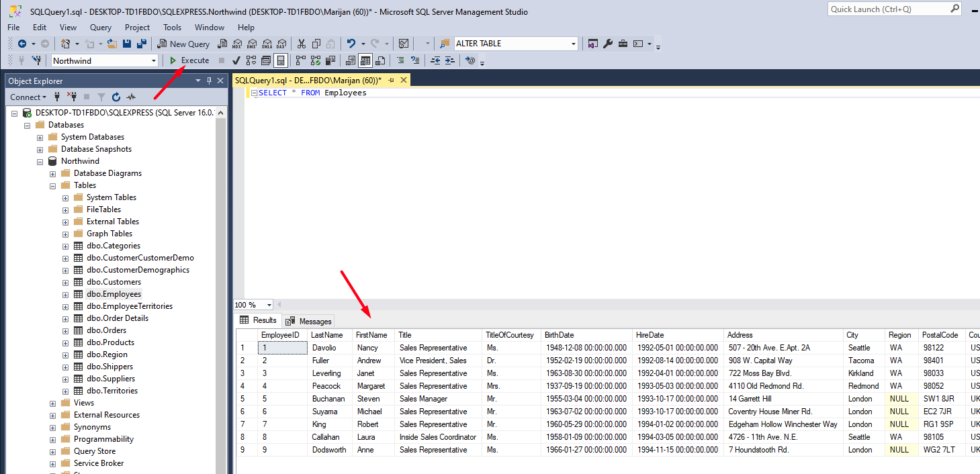The width and height of the screenshot is (980, 474).
Task: Open the ALTER TABLE search dropdown
Action: (574, 44)
